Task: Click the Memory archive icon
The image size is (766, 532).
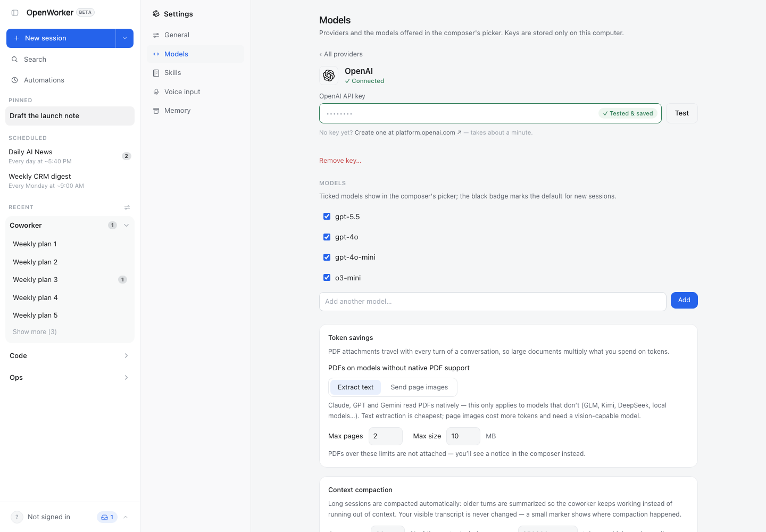Action: [x=156, y=111]
